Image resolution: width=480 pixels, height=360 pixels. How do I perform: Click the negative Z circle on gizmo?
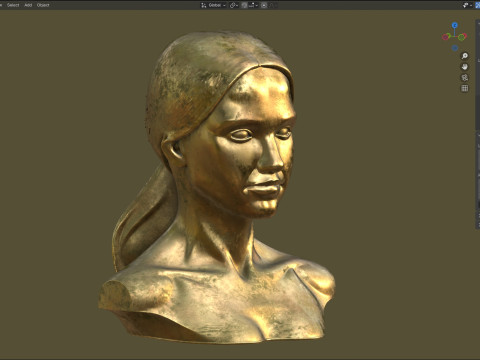click(x=455, y=48)
